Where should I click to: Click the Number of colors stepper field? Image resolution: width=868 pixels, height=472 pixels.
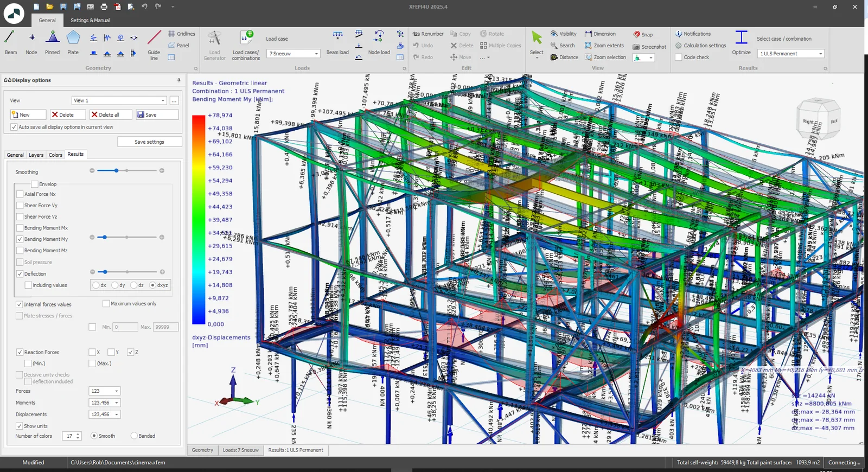coord(73,436)
